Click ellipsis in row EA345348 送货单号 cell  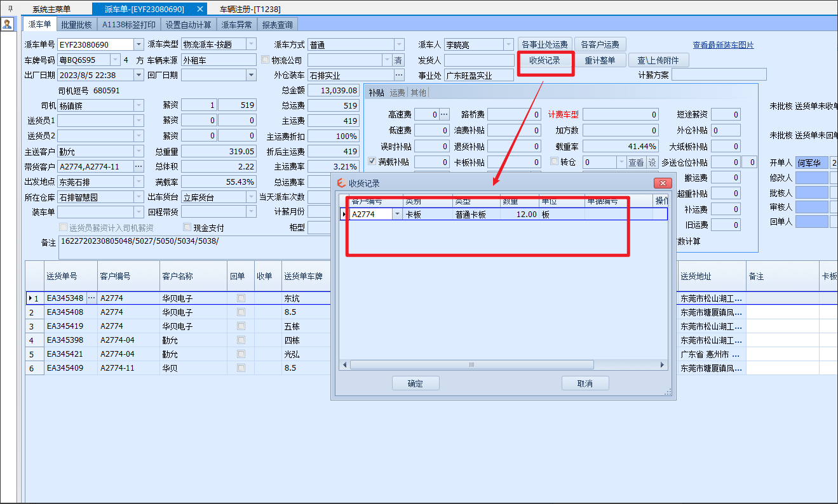tap(91, 298)
